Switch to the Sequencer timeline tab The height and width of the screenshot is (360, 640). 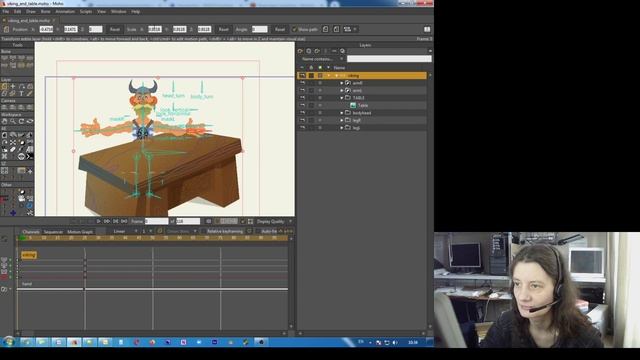coord(53,232)
